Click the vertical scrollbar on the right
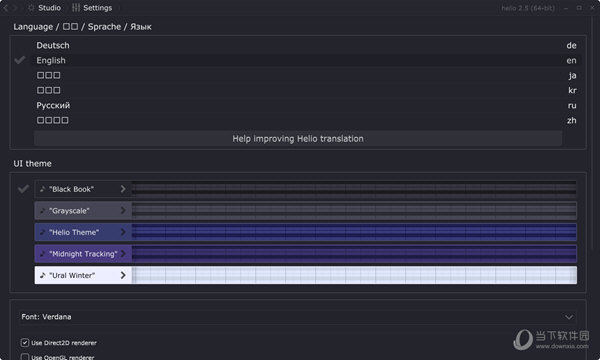This screenshot has width=600, height=360. pyautogui.click(x=593, y=134)
